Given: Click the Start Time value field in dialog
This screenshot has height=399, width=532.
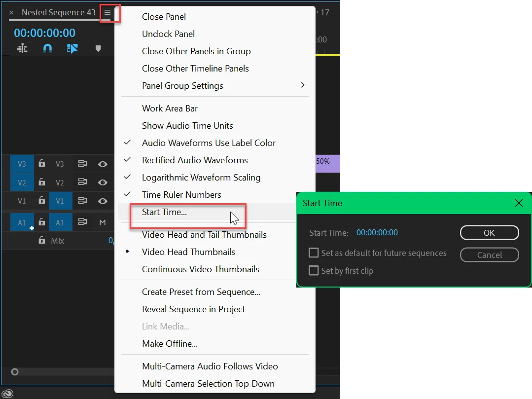Looking at the screenshot, I should [x=377, y=233].
